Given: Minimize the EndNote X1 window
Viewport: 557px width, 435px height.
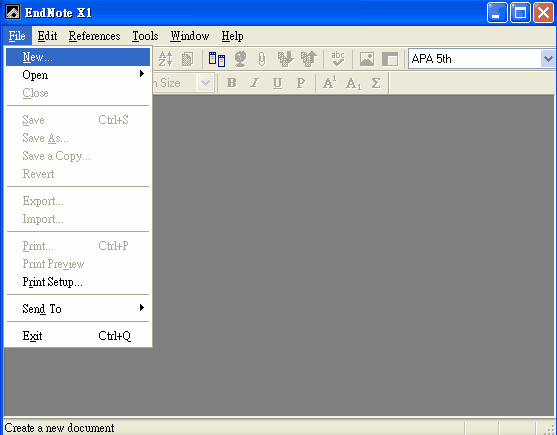Looking at the screenshot, I should (x=497, y=13).
